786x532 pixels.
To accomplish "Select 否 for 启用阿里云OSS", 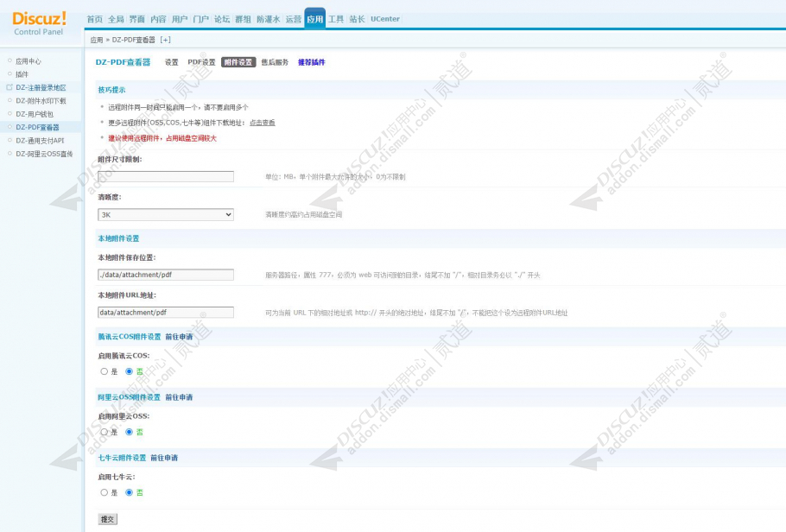I will point(130,432).
